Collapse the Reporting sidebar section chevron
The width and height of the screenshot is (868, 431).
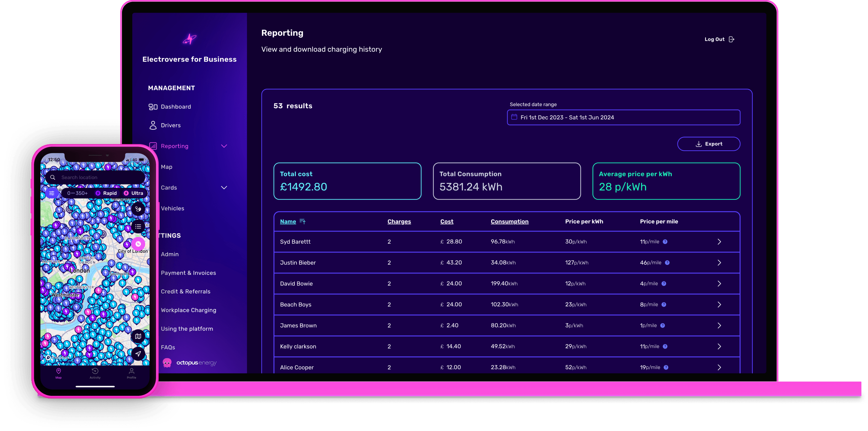coord(224,146)
